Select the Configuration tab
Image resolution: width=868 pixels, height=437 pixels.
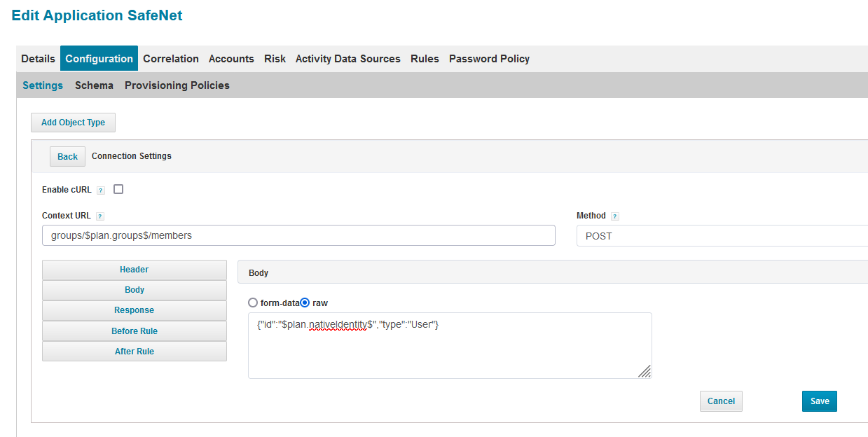tap(99, 59)
